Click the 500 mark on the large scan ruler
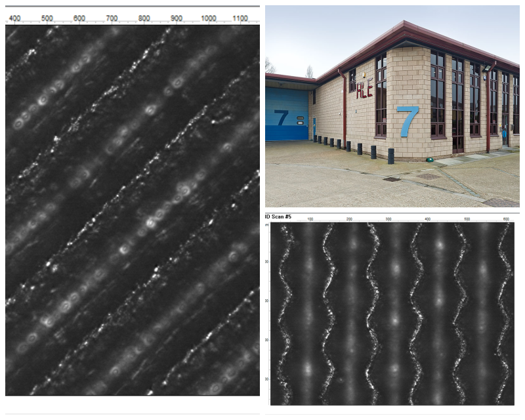The height and width of the screenshot is (420, 525). [47, 18]
